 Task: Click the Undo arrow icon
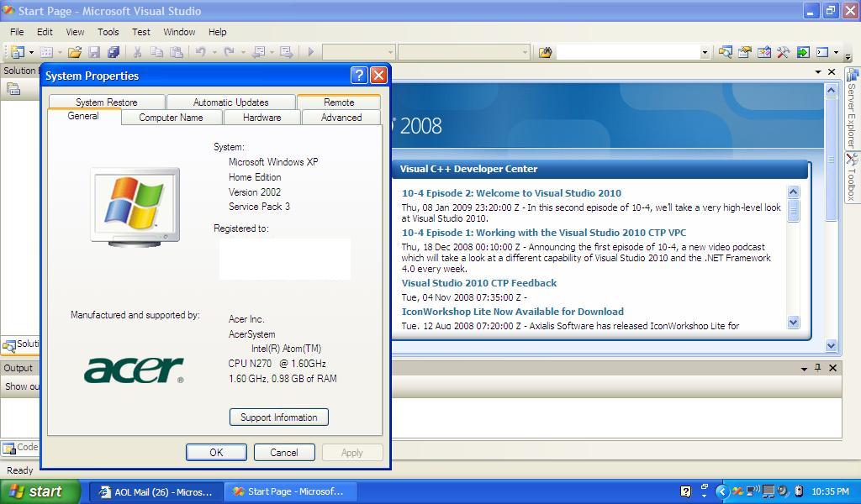[x=200, y=52]
